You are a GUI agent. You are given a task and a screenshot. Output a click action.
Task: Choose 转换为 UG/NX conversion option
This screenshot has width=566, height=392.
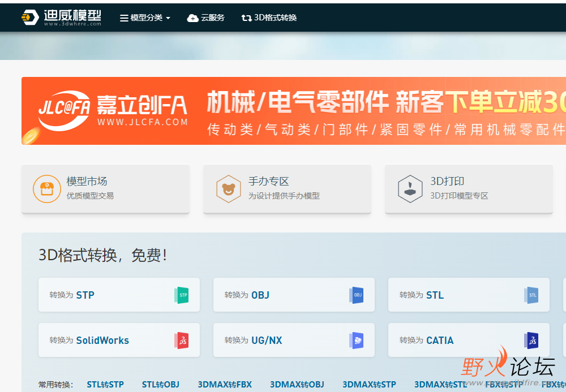(294, 340)
